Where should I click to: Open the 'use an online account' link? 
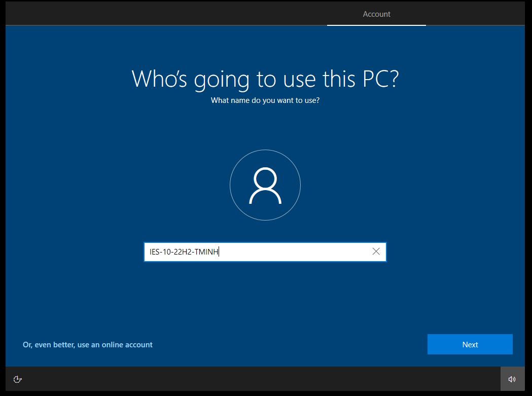tap(88, 345)
